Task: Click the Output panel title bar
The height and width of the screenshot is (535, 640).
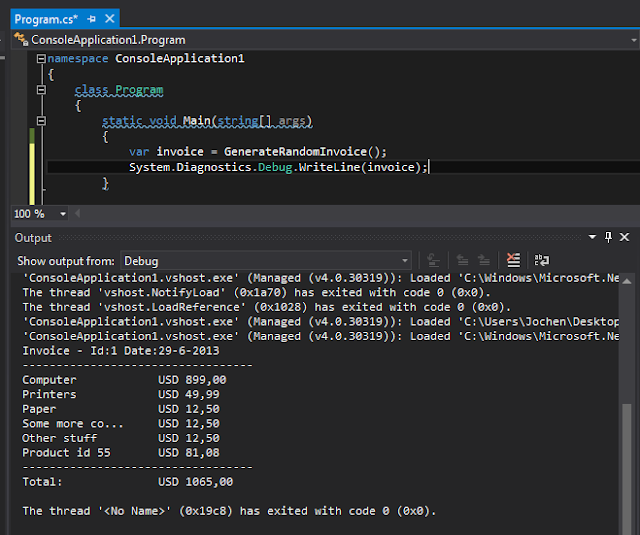Action: pyautogui.click(x=300, y=237)
